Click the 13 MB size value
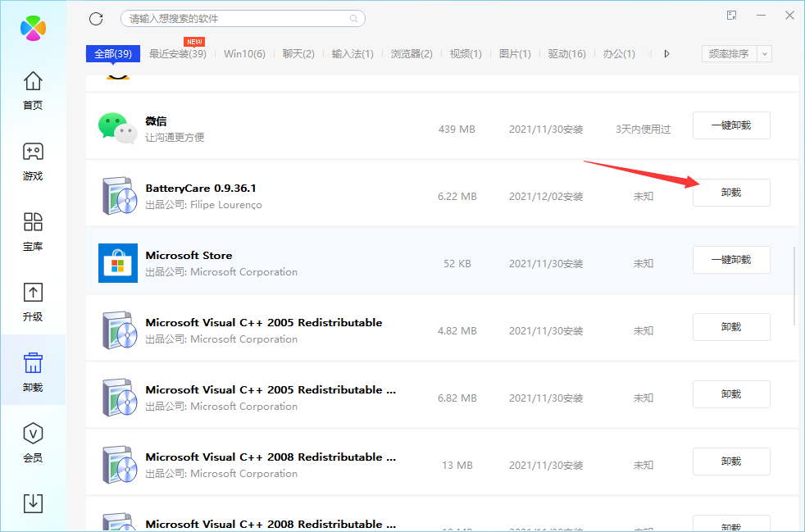The image size is (805, 532). point(457,466)
